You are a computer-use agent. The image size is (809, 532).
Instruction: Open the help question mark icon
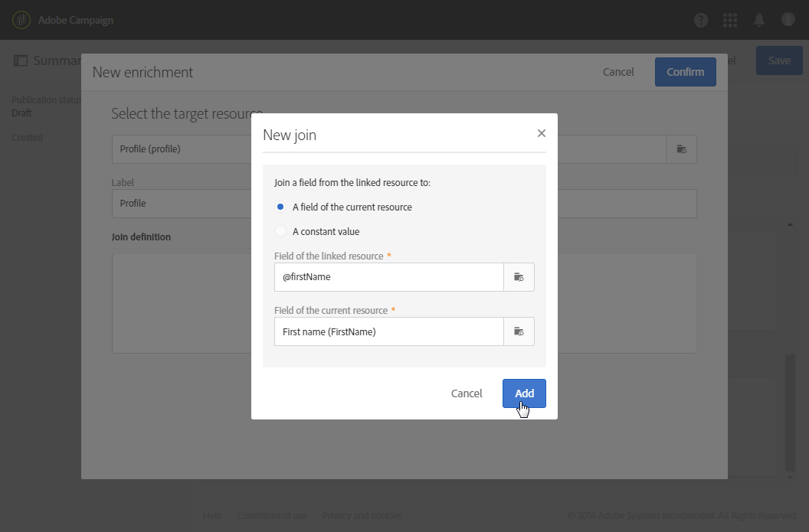click(x=701, y=20)
